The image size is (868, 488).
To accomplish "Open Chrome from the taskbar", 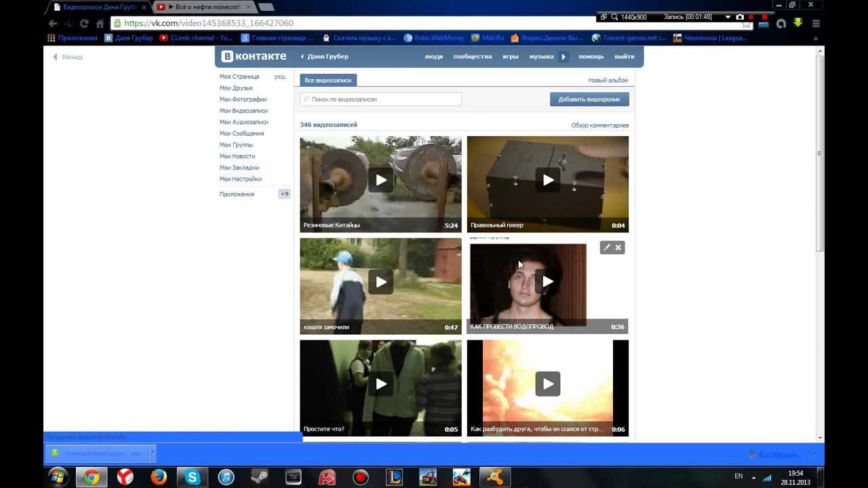I will 92,478.
